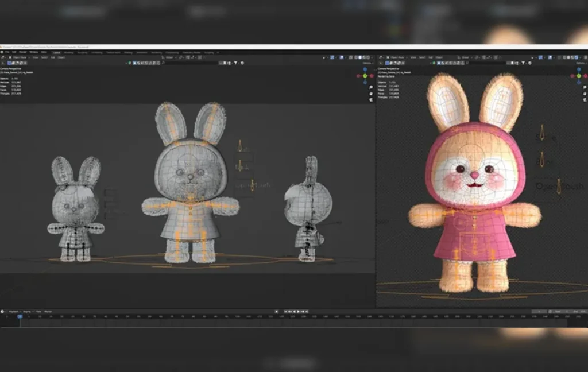Expand Global transform orientation in left viewport
Image resolution: width=588 pixels, height=372 pixels.
pos(170,57)
